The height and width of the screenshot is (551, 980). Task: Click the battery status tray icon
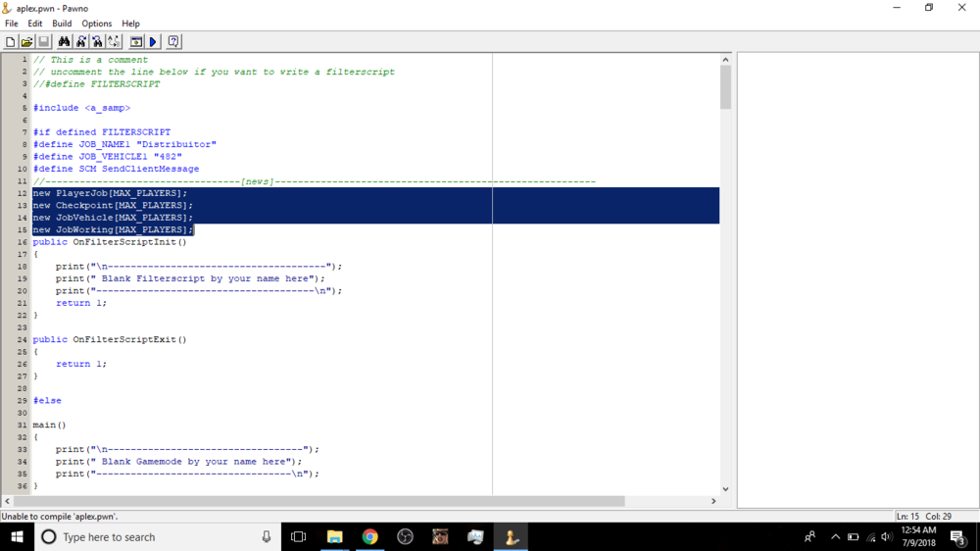click(854, 536)
